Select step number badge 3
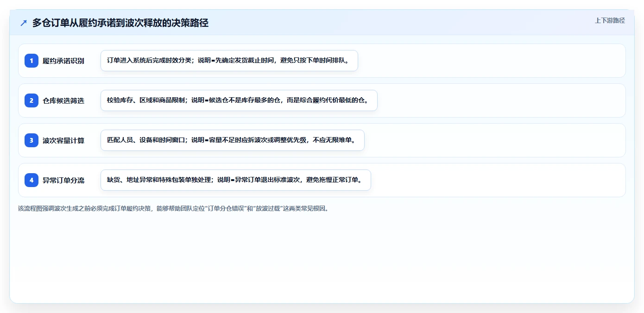 (32, 140)
